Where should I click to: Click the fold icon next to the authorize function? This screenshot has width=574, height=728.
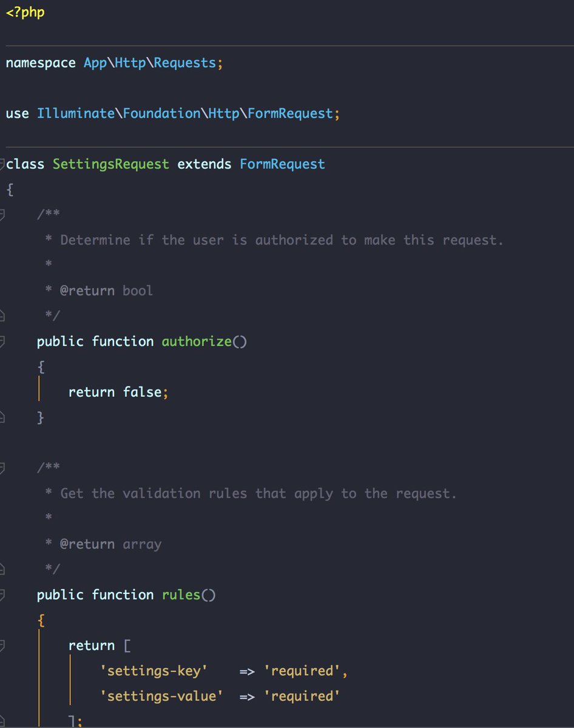coord(4,340)
